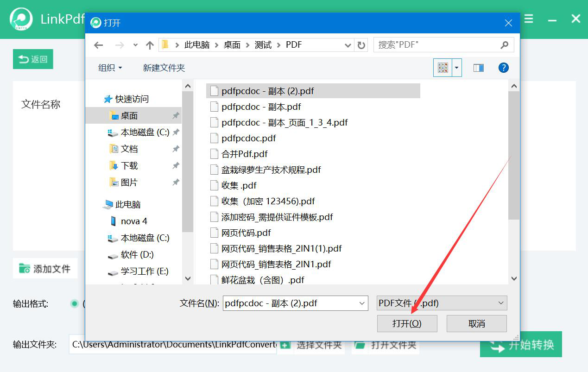Click the address bar folder icon
The width and height of the screenshot is (588, 372).
(165, 45)
